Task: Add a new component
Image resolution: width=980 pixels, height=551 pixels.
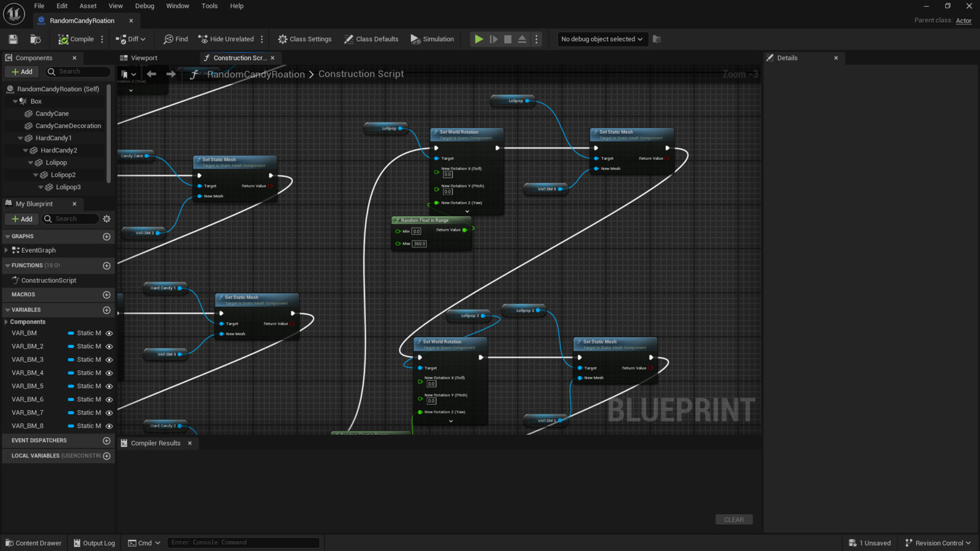Action: tap(22, 72)
